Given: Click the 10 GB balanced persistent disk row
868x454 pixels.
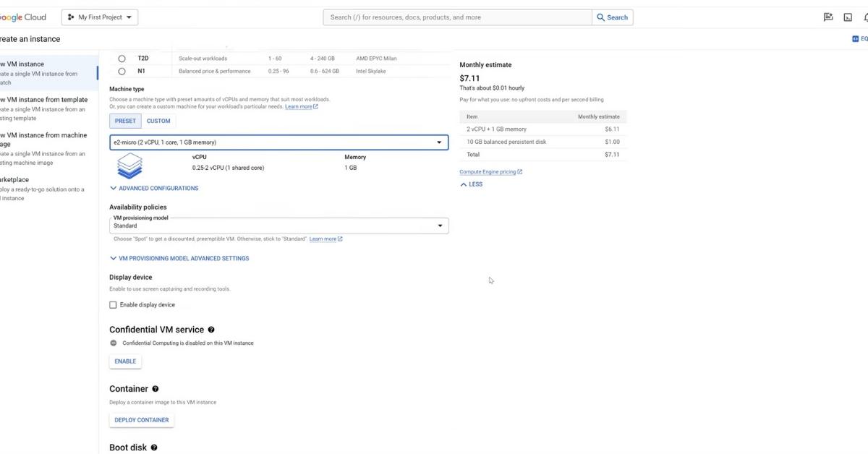Looking at the screenshot, I should pyautogui.click(x=542, y=142).
